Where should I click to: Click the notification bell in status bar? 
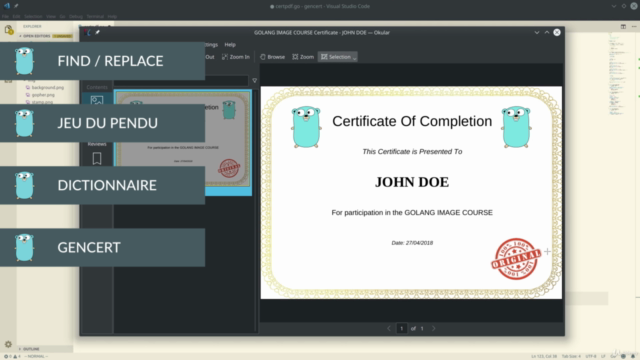(x=633, y=356)
